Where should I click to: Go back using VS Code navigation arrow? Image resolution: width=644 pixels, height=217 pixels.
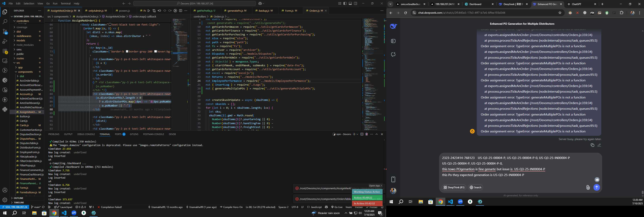[x=124, y=3]
